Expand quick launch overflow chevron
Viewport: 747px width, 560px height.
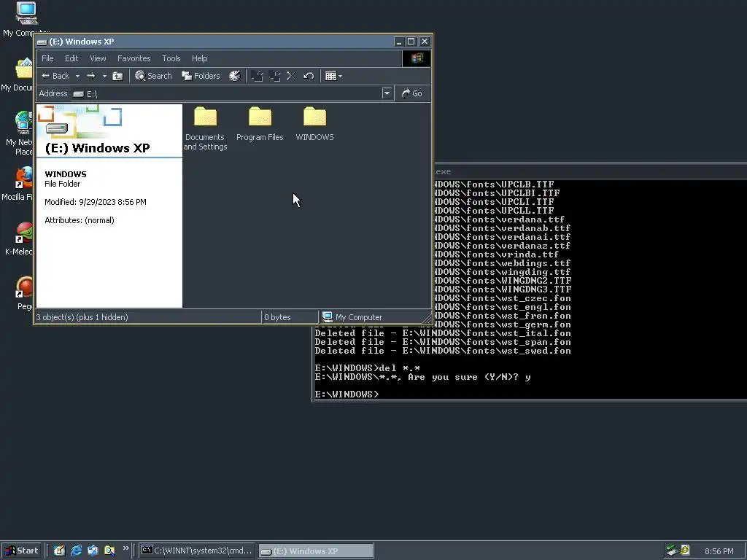125,548
